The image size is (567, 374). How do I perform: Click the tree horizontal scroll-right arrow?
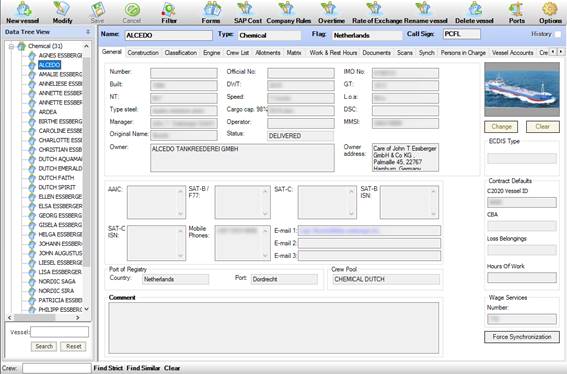click(x=78, y=318)
